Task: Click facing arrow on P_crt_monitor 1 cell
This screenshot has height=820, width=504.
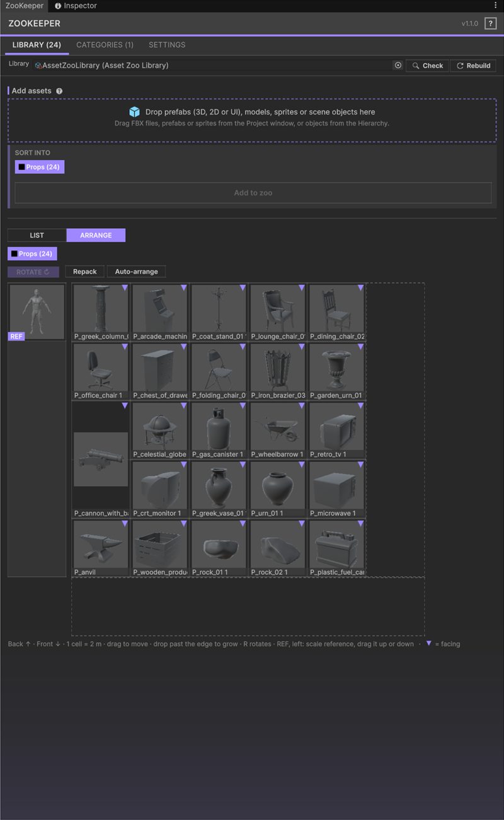Action: pos(184,465)
